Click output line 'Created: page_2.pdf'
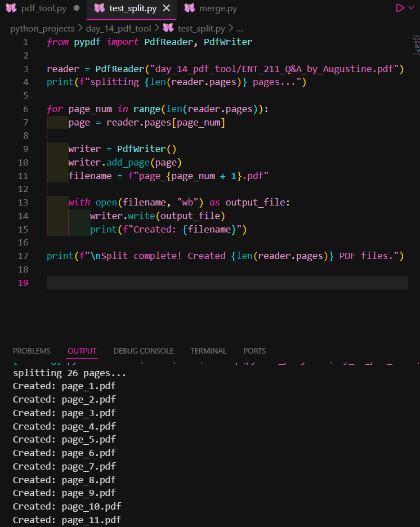420x527 pixels. point(64,400)
